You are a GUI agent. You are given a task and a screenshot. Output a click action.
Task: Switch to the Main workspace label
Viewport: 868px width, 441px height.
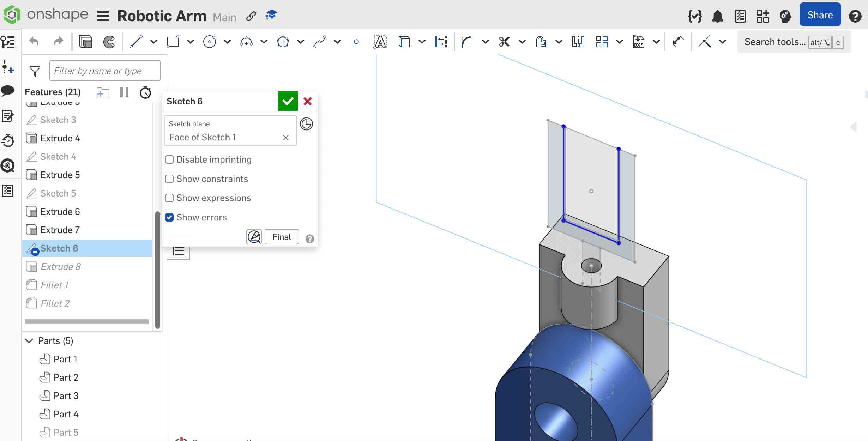(x=225, y=17)
